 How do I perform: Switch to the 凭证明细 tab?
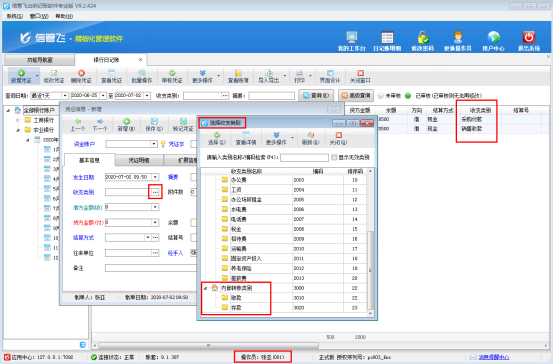139,160
